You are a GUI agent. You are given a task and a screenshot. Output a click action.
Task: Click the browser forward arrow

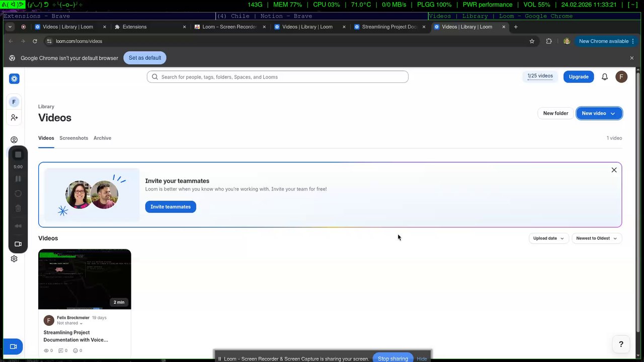[23, 41]
